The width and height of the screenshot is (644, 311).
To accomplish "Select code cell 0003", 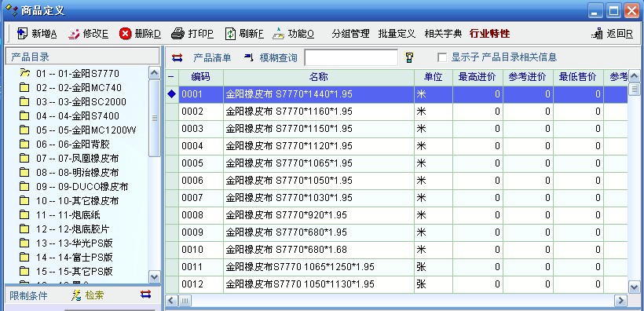I will click(x=201, y=129).
